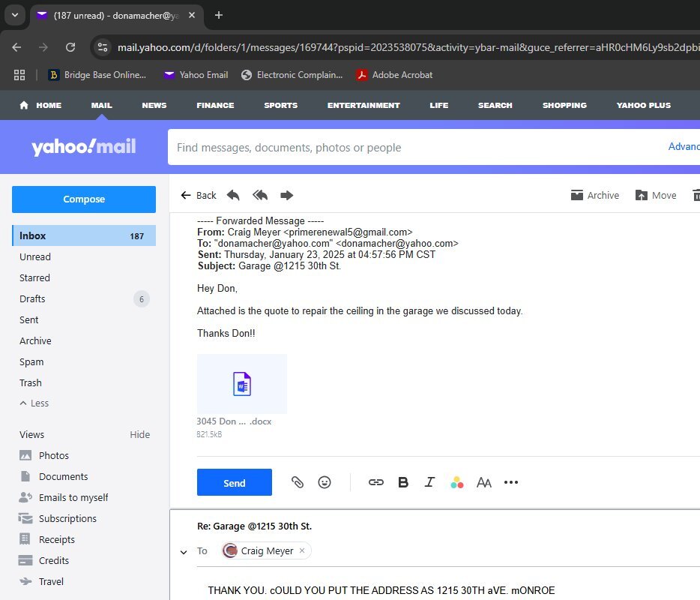Open more formatting options ellipsis

(510, 482)
